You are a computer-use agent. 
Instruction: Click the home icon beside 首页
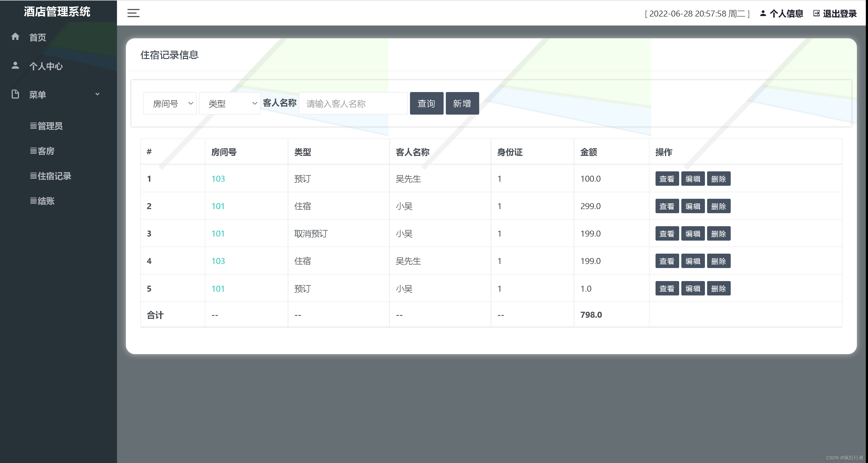15,36
